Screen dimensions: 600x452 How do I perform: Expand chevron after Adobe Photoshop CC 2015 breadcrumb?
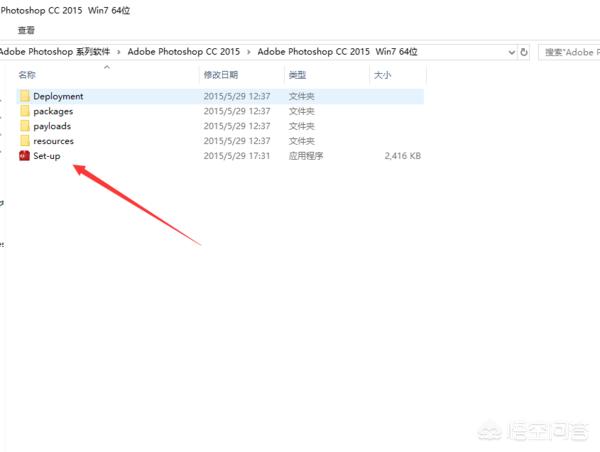(249, 52)
